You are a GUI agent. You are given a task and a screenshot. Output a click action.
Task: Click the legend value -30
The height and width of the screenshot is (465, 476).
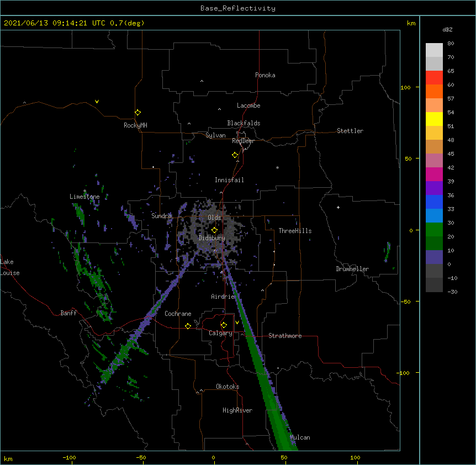[452, 292]
